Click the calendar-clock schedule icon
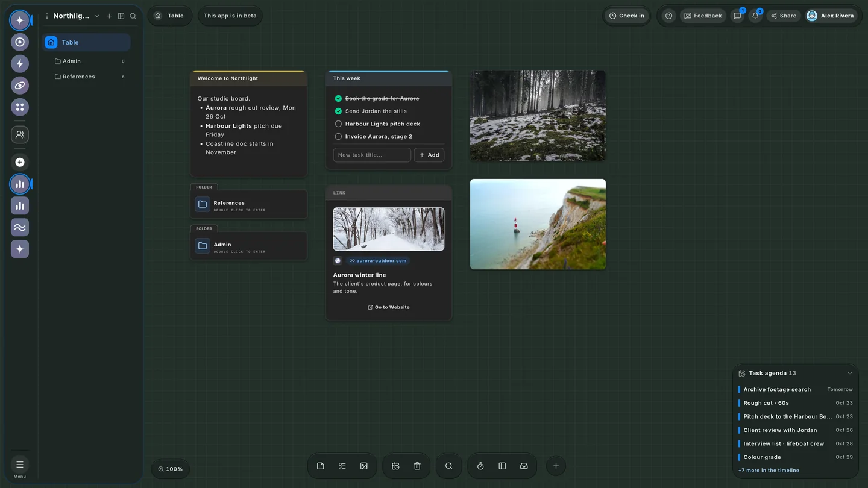Image resolution: width=868 pixels, height=488 pixels. 395,466
